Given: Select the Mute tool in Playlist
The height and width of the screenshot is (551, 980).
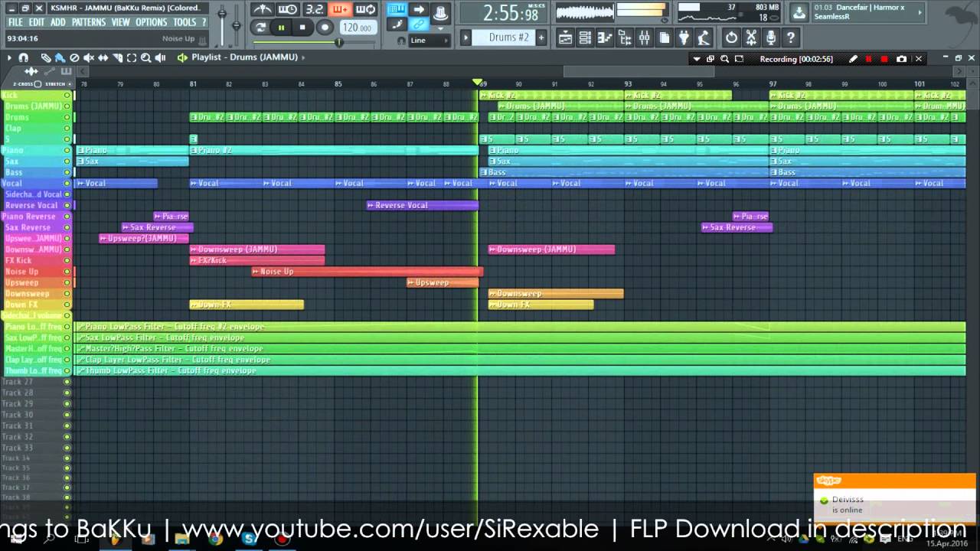Looking at the screenshot, I should click(x=89, y=57).
